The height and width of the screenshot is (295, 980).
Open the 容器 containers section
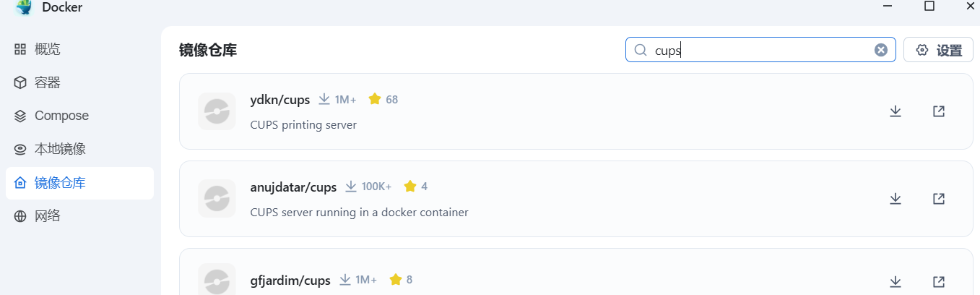point(79,82)
